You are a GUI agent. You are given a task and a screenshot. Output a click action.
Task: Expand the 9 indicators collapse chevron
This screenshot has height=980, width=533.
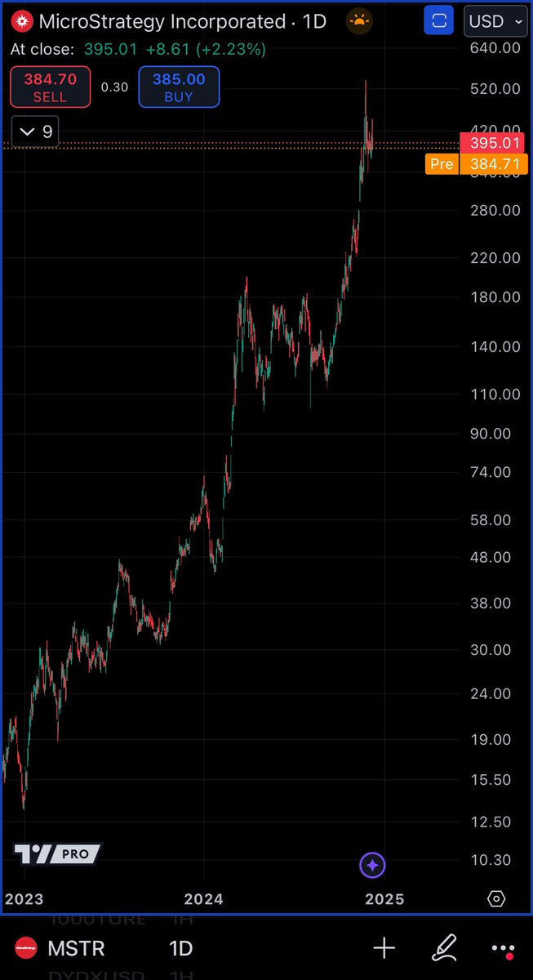click(35, 131)
